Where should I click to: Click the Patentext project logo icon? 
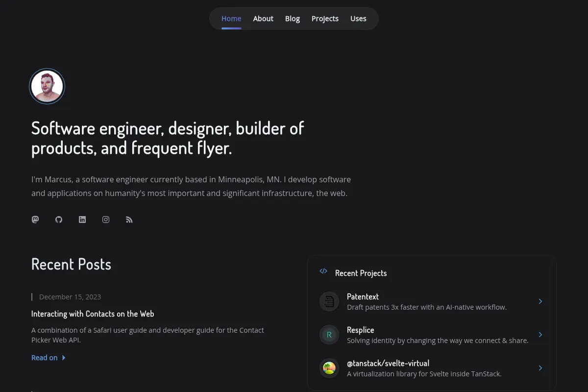point(329,301)
